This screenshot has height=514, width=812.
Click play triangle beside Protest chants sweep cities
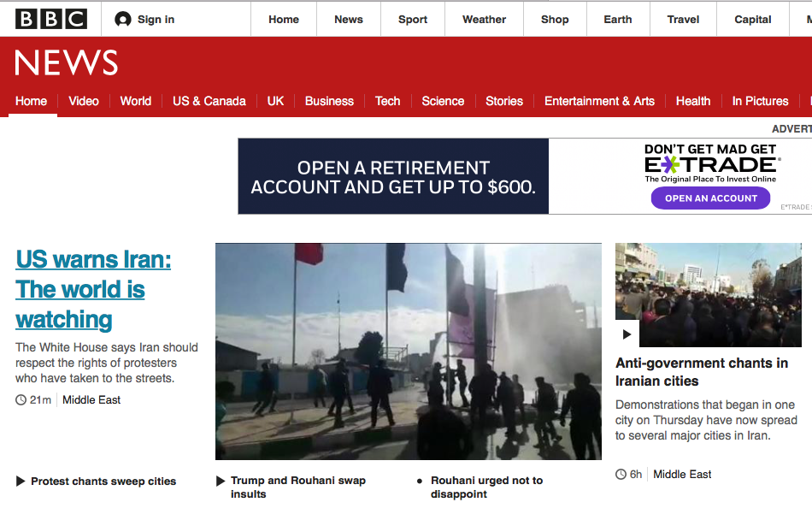[x=21, y=482]
